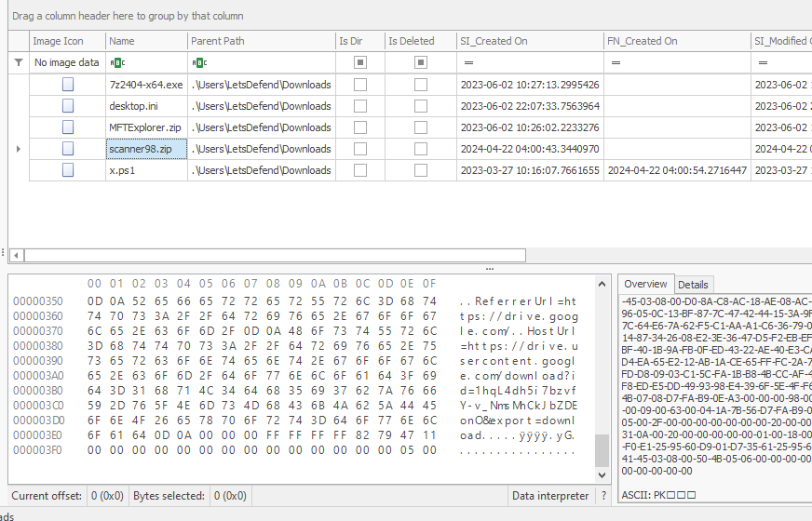Click the file icon for 7z2404-x64.exe
Image resolution: width=812 pixels, height=521 pixels.
[x=67, y=85]
